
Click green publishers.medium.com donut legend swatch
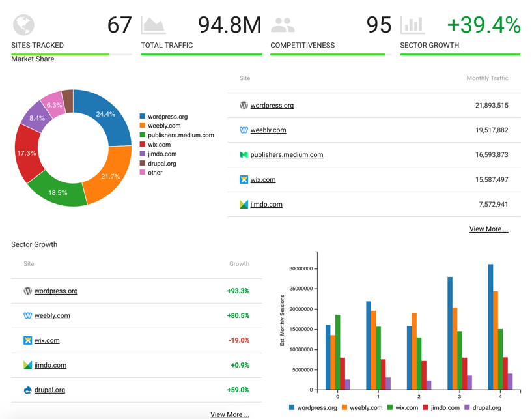(x=143, y=135)
